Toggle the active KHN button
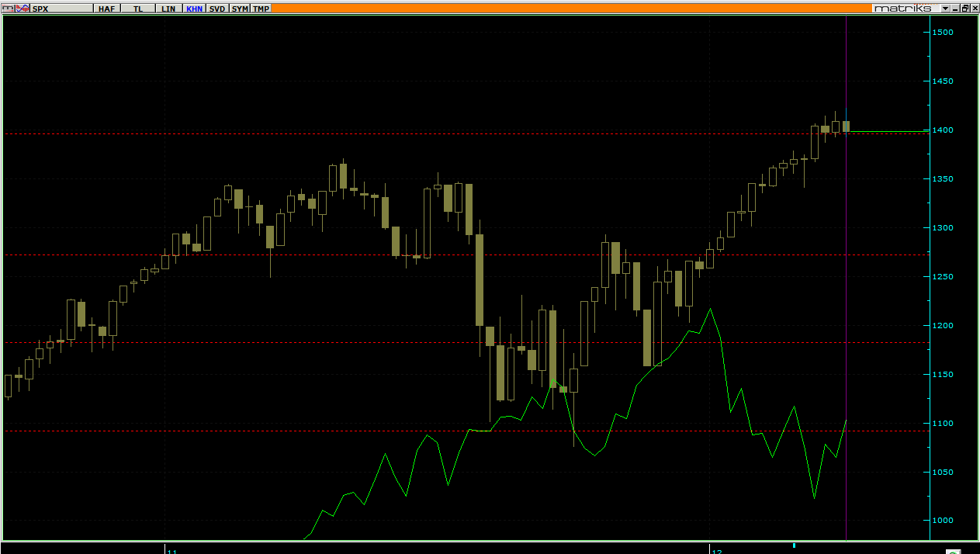The image size is (980, 554). [x=194, y=9]
